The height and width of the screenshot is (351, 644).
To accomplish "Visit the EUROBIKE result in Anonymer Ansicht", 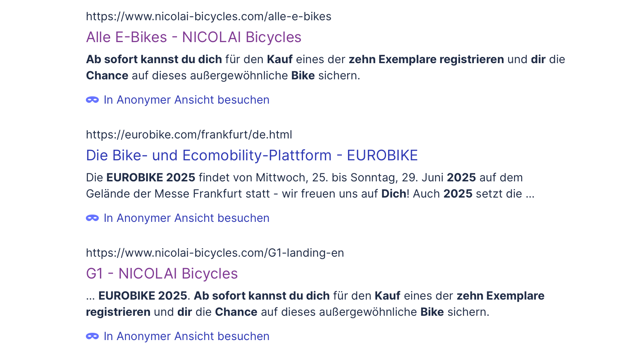I will pyautogui.click(x=186, y=218).
